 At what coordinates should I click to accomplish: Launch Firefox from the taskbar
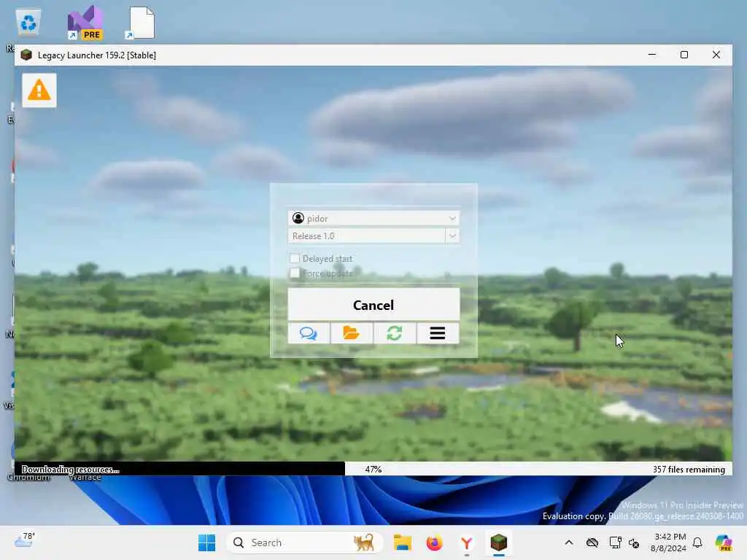tap(434, 542)
